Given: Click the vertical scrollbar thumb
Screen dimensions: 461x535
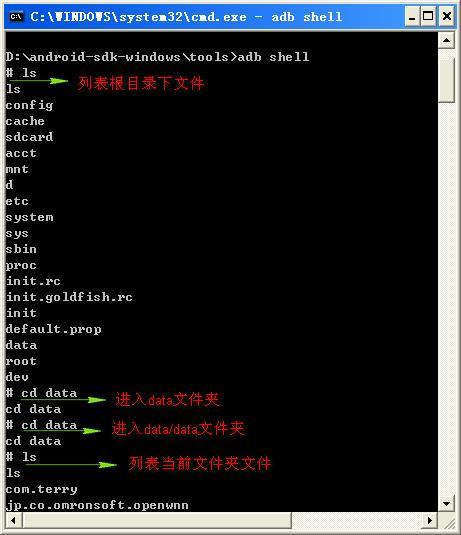Looking at the screenshot, I should click(x=447, y=80).
